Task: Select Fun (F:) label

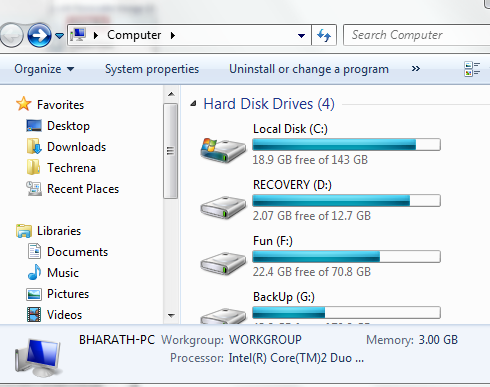Action: pyautogui.click(x=273, y=241)
